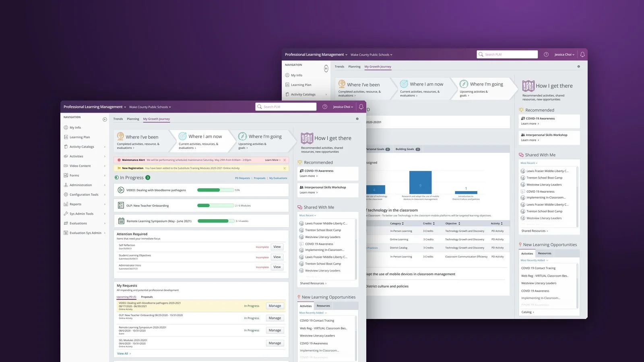Dismiss Maintenance Alert with its close icon
The image size is (644, 362).
pyautogui.click(x=285, y=160)
